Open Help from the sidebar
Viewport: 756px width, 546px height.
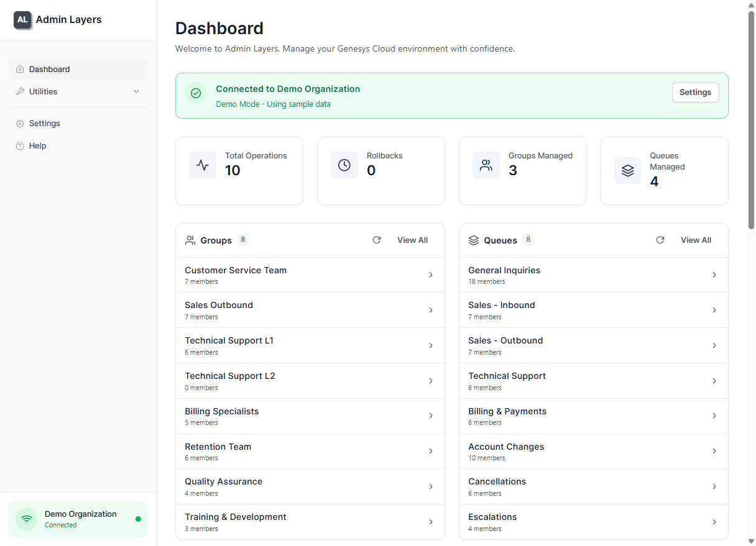[37, 145]
